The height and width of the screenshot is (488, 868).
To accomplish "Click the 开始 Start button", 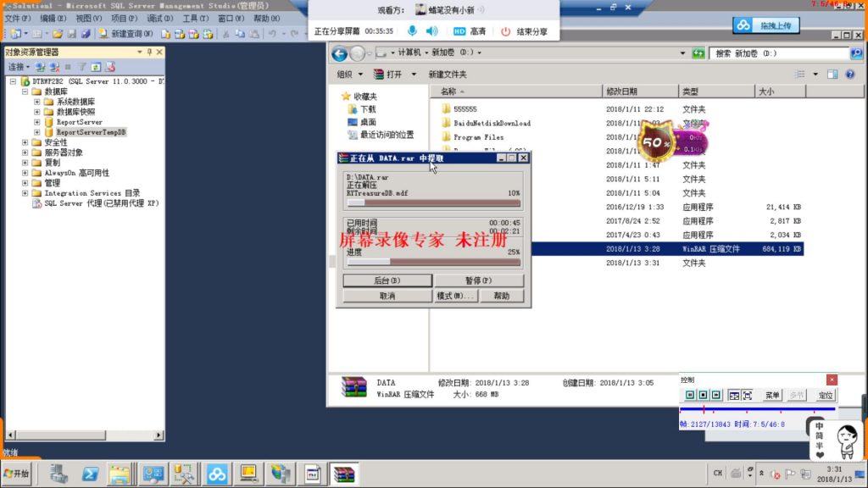I will tap(18, 474).
